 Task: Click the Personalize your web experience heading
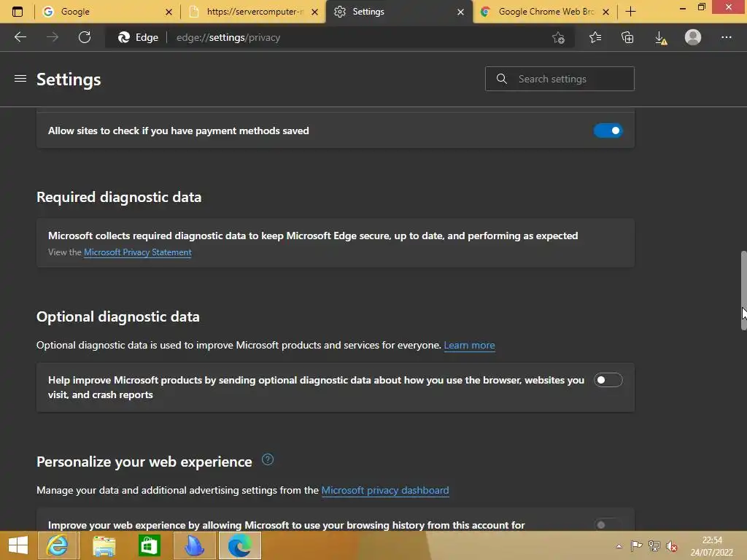click(x=144, y=462)
